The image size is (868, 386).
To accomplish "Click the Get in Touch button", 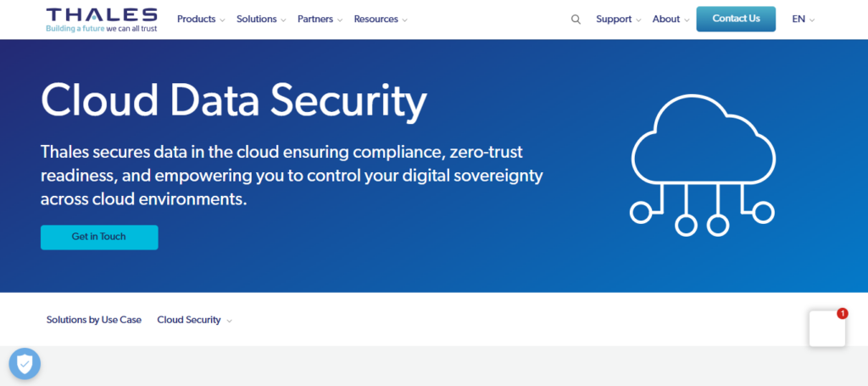I will (99, 237).
